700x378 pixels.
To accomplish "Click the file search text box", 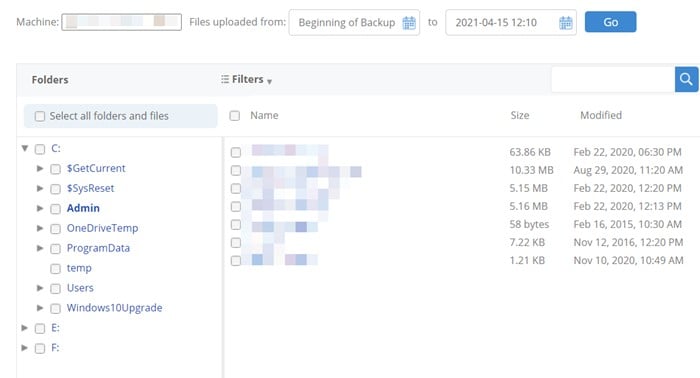I will pos(613,79).
